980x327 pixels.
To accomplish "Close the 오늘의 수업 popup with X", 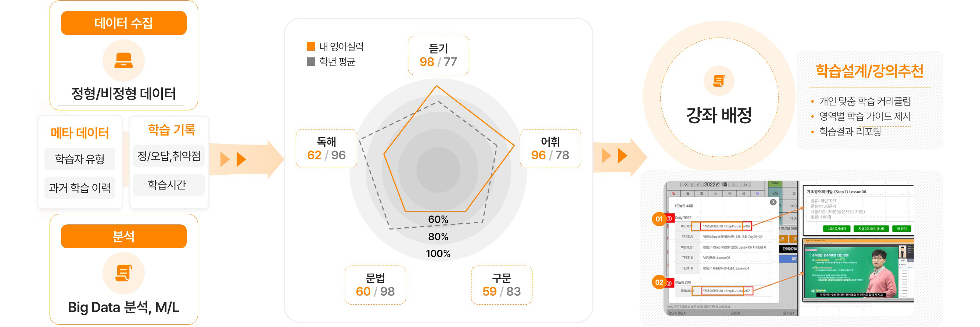I will pyautogui.click(x=773, y=202).
